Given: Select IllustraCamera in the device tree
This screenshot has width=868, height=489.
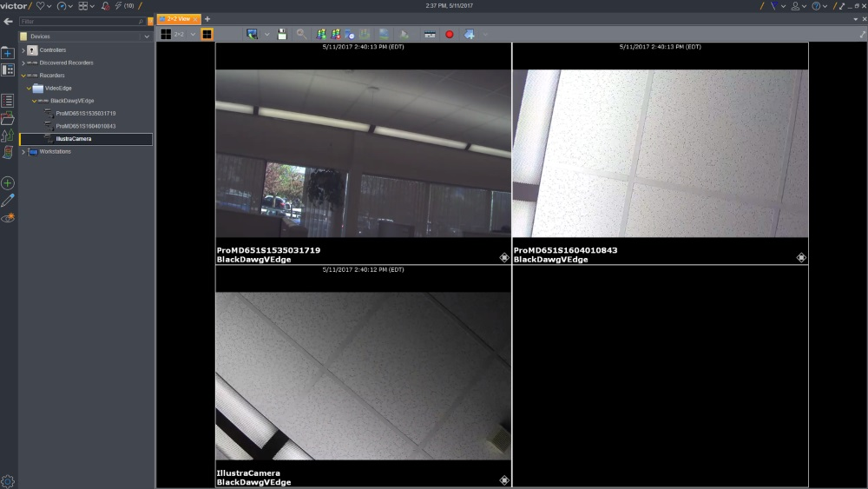Looking at the screenshot, I should [x=74, y=139].
